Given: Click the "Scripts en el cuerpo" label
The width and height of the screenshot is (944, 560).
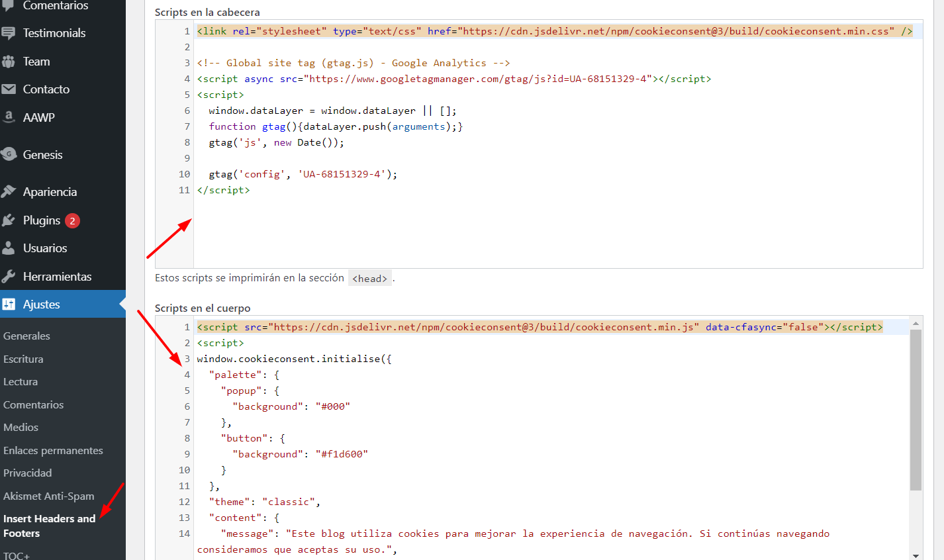Looking at the screenshot, I should point(203,308).
